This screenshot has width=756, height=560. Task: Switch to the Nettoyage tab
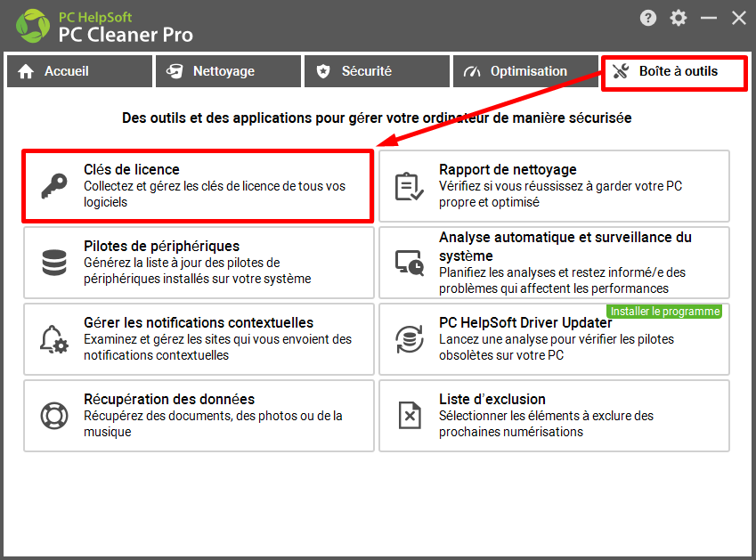tap(229, 71)
